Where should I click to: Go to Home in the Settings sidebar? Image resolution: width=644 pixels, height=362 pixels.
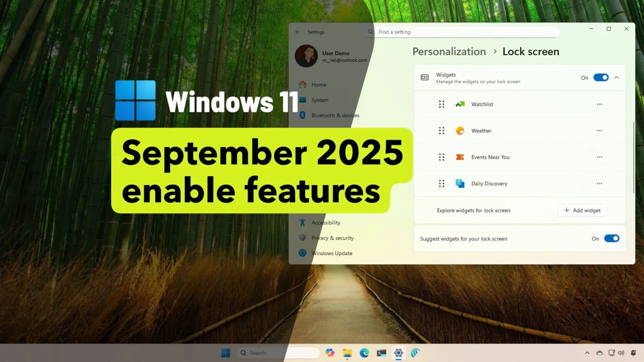tap(318, 84)
